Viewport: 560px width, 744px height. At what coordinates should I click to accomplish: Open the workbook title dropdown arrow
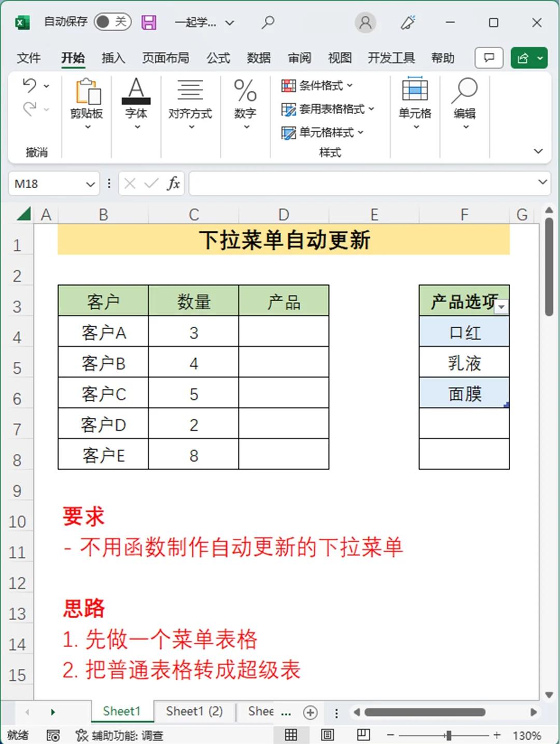coord(230,23)
